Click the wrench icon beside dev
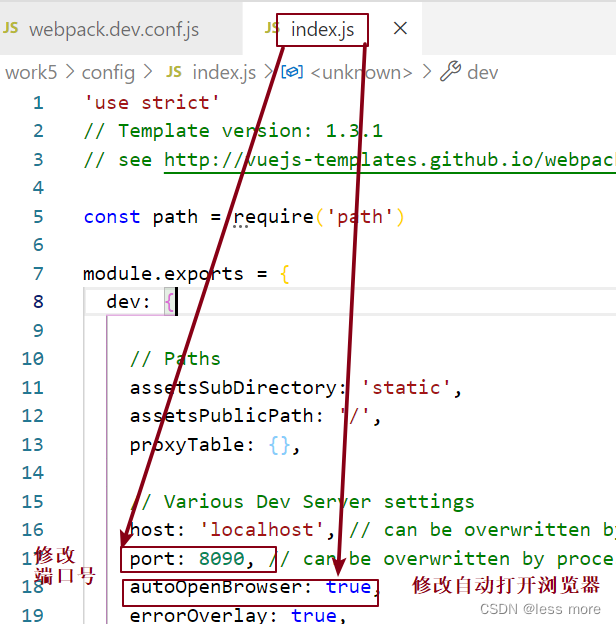616x624 pixels. pyautogui.click(x=450, y=72)
